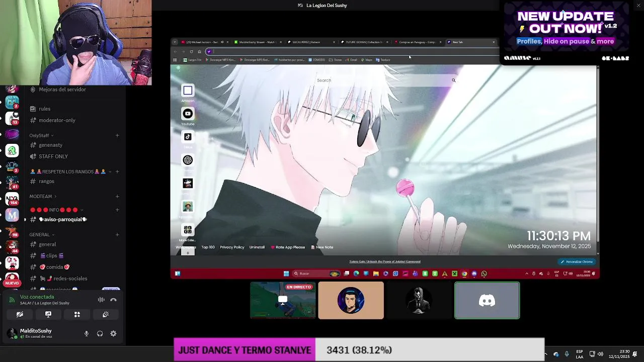Screen dimensions: 644x362
Task: Click the Uninstall link
Action: click(x=257, y=247)
